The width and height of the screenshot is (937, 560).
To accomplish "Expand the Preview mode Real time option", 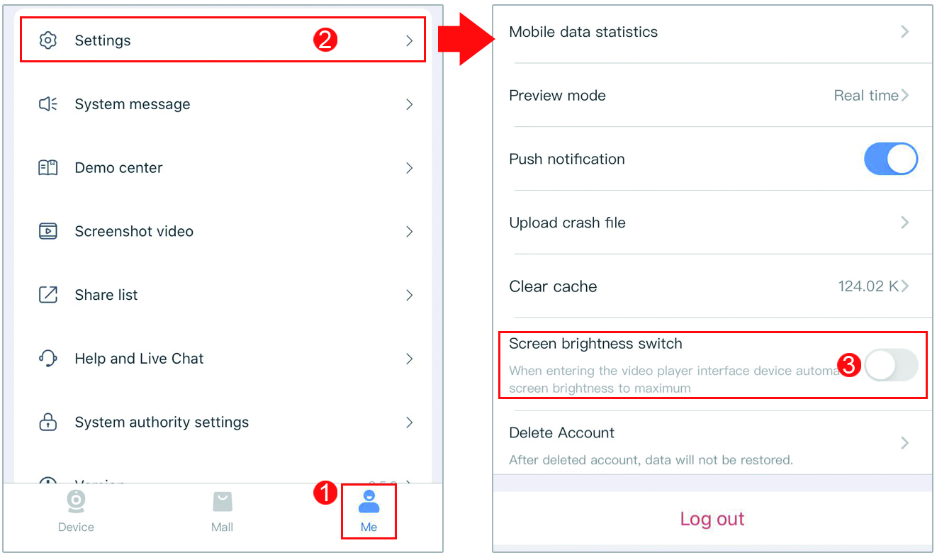I will (x=871, y=96).
